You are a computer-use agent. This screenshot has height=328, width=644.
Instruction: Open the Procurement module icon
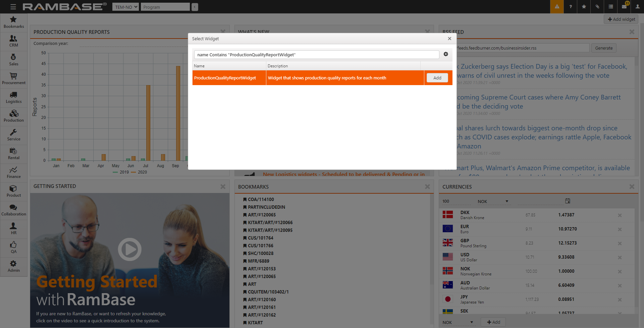13,79
